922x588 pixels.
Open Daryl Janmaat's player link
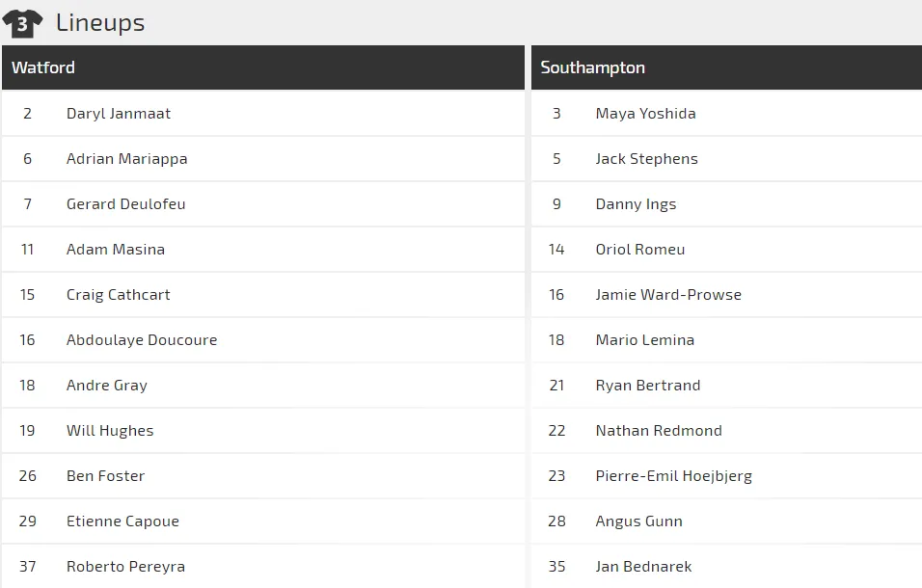[119, 114]
